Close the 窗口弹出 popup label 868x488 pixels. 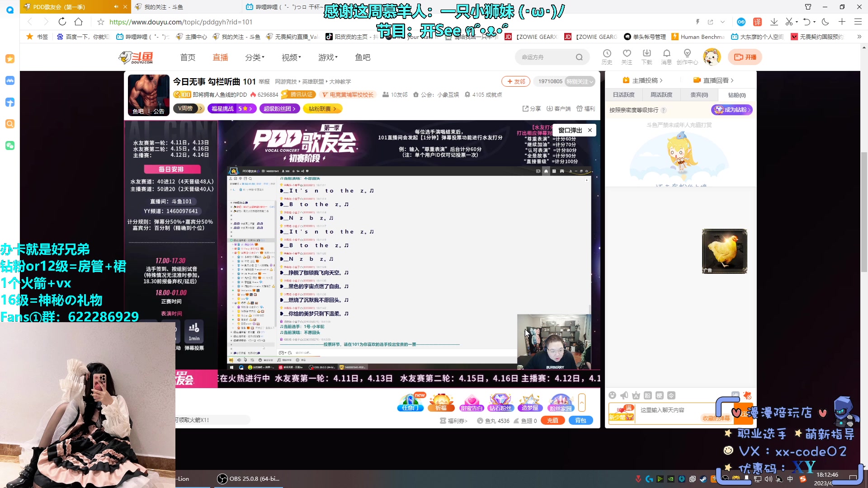[590, 130]
